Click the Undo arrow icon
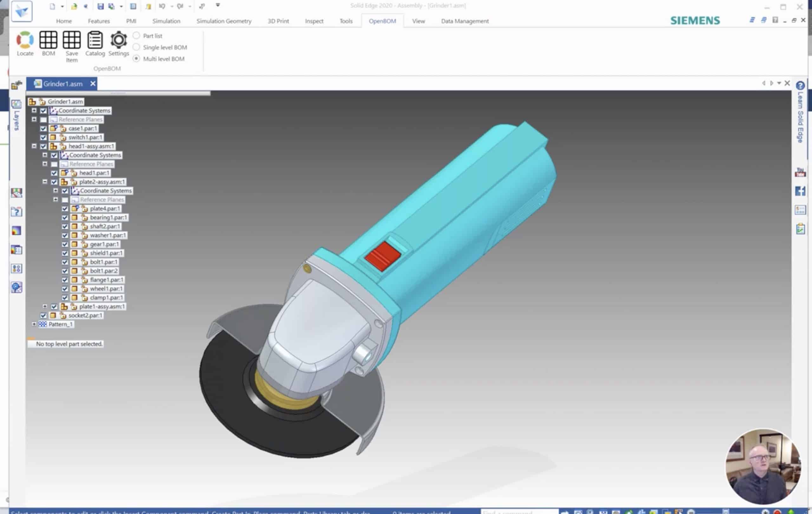Image resolution: width=812 pixels, height=514 pixels. [162, 6]
